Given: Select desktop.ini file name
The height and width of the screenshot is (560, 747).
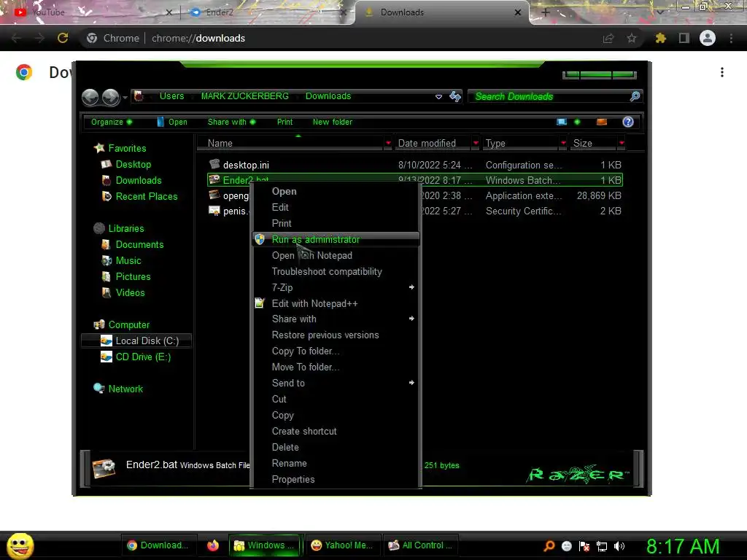Looking at the screenshot, I should click(x=246, y=165).
